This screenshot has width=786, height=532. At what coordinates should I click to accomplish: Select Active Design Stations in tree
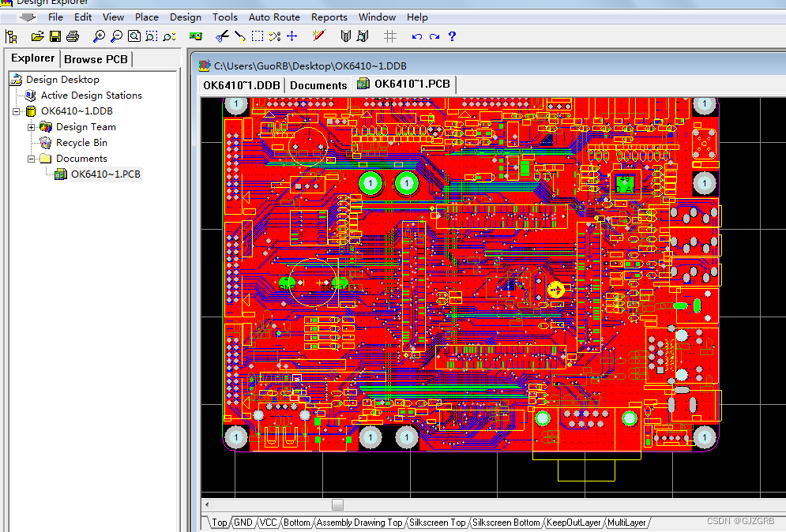point(91,96)
